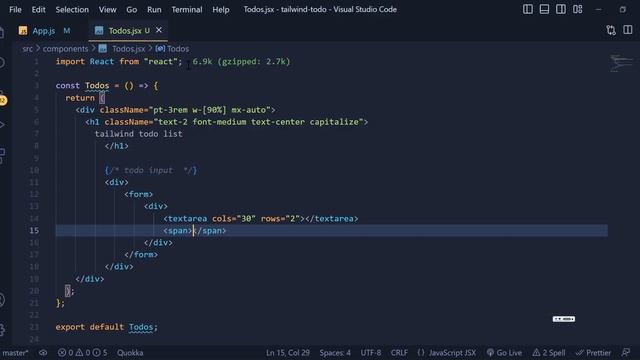This screenshot has height=360, width=640.
Task: Click the 'react' import string
Action: 160,62
